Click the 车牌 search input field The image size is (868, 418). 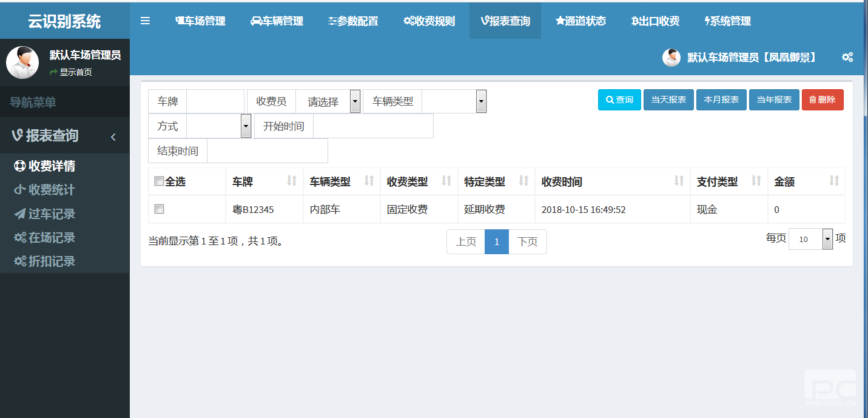pyautogui.click(x=215, y=101)
